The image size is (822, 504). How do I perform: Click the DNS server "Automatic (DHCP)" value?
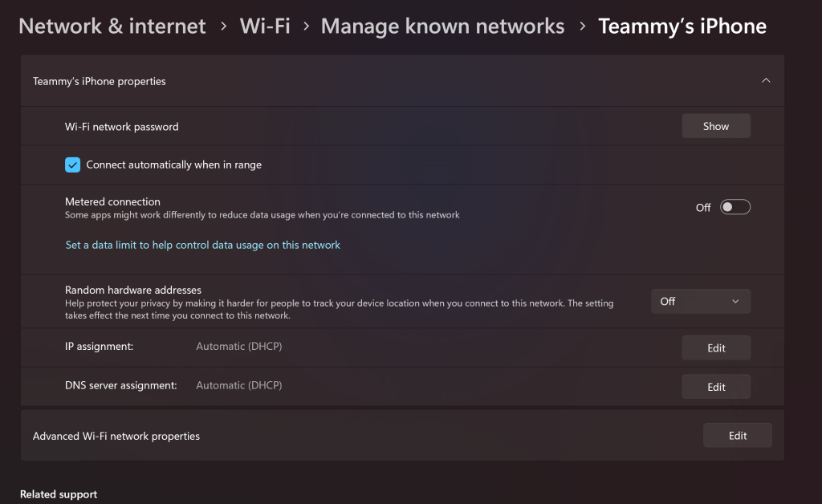[x=239, y=385]
